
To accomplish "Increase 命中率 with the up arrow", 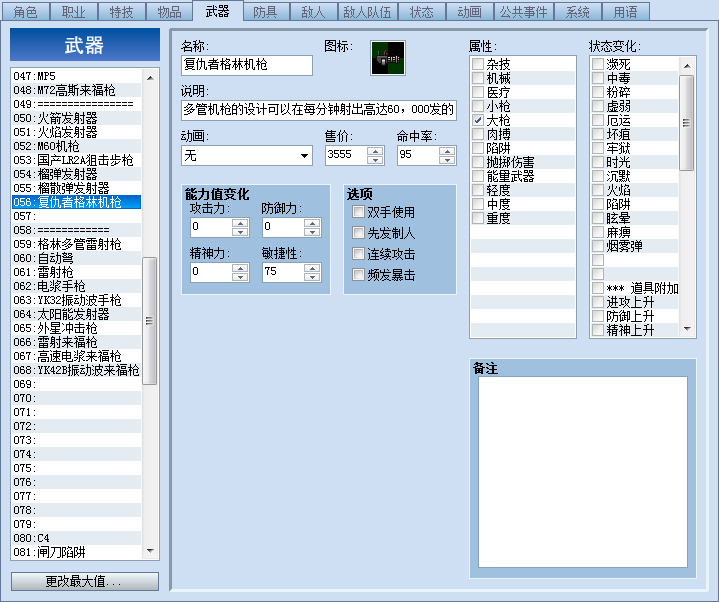I will coord(447,151).
